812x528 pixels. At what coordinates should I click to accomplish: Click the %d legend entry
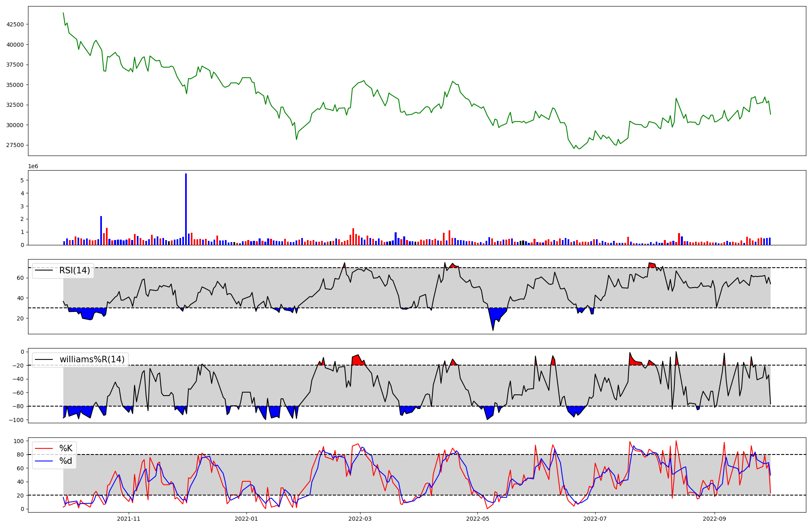point(66,461)
